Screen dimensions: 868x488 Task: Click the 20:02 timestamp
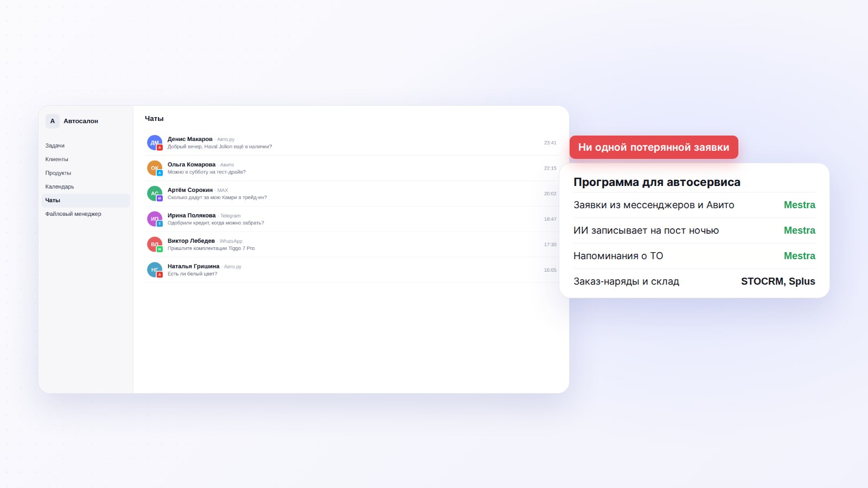click(550, 194)
